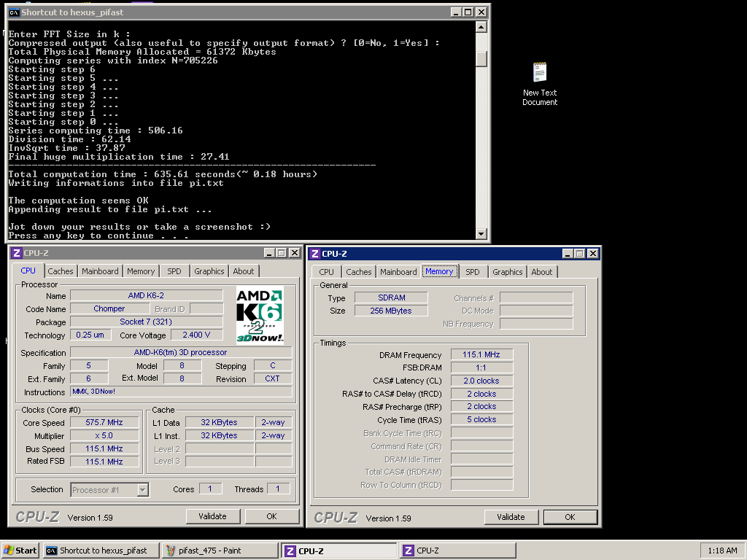Click OK in left CPU-Z window

271,516
